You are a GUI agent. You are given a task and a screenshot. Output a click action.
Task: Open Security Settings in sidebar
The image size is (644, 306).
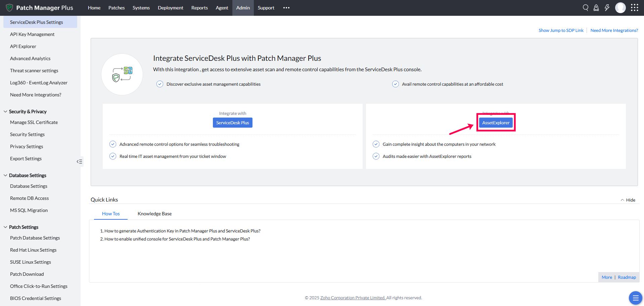(27, 134)
